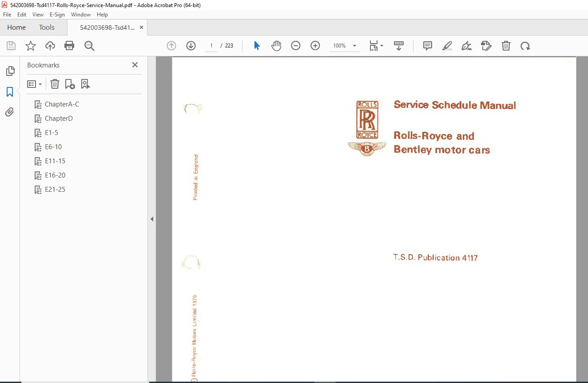
Task: Jump to ChapterD bookmark
Action: pos(59,118)
